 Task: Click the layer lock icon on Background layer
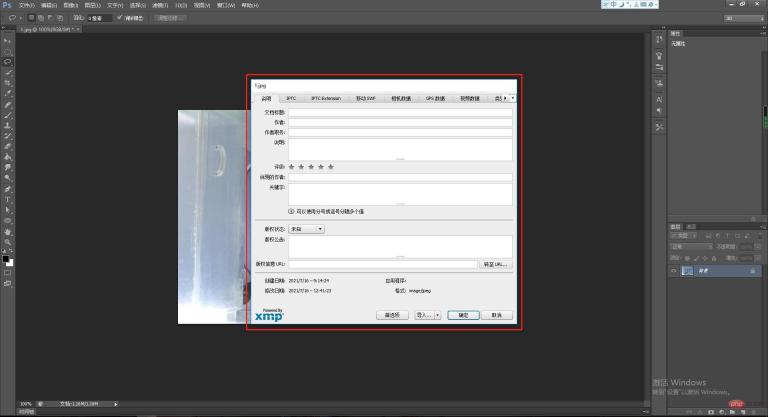751,271
